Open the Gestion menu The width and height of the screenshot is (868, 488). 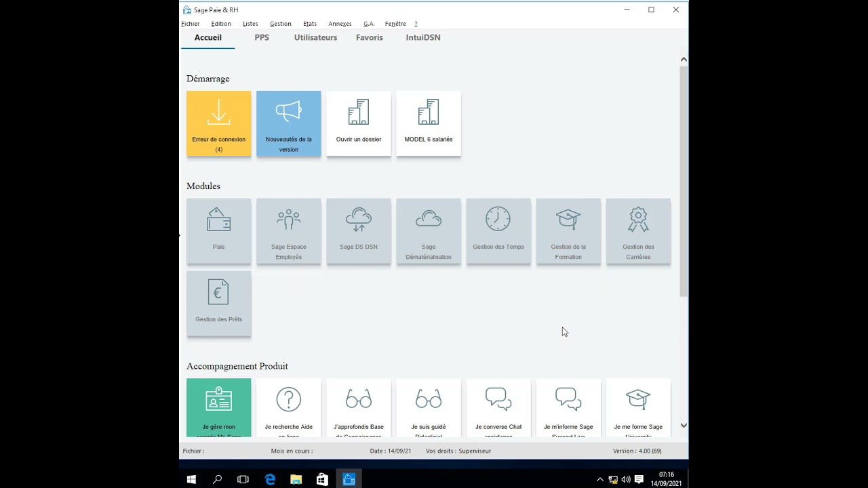point(280,24)
